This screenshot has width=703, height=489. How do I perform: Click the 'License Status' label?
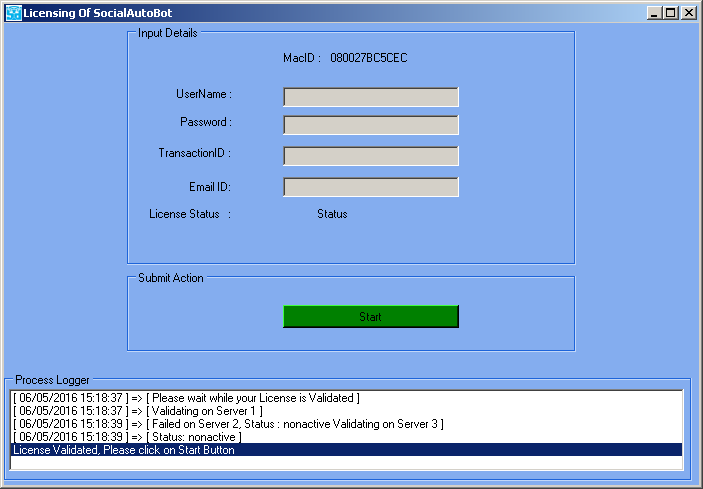(x=184, y=214)
